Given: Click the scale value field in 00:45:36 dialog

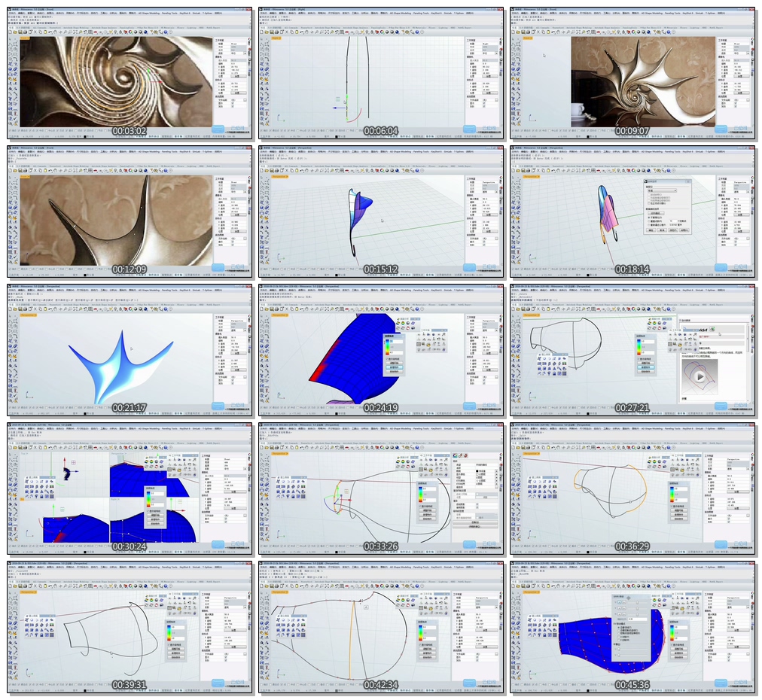Looking at the screenshot, I should (x=638, y=619).
